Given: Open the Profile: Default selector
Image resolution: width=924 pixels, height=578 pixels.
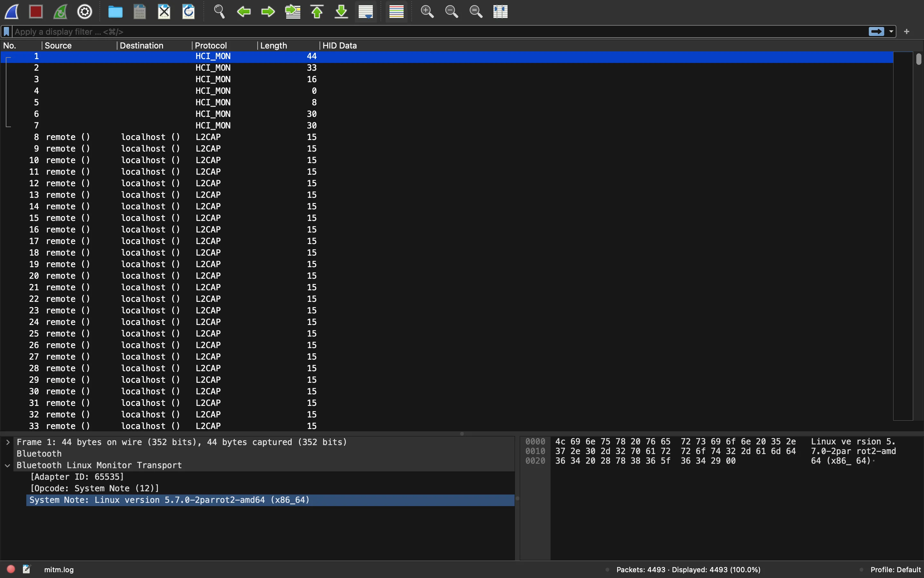Looking at the screenshot, I should click(x=895, y=570).
